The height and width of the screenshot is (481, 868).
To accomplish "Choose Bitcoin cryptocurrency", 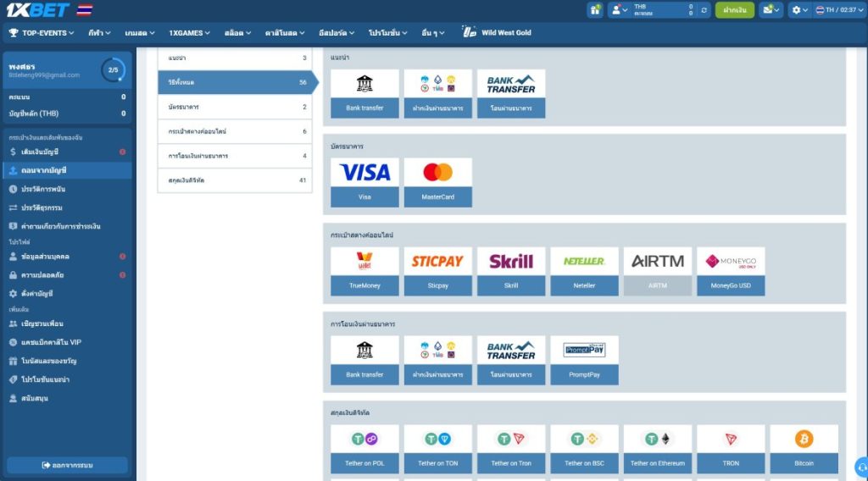I will (804, 449).
